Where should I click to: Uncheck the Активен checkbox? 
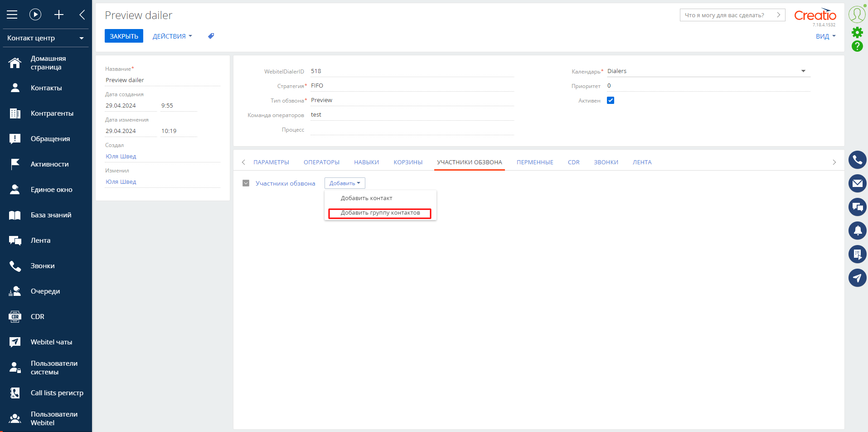point(611,100)
